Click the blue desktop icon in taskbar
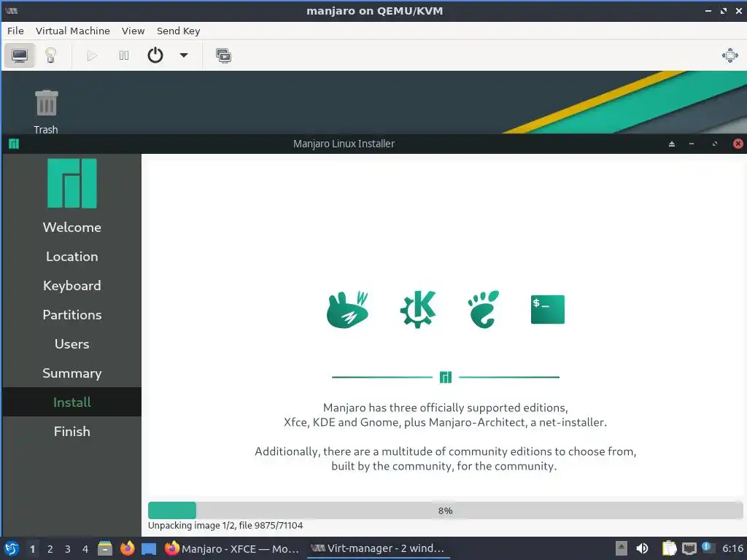 point(149,548)
